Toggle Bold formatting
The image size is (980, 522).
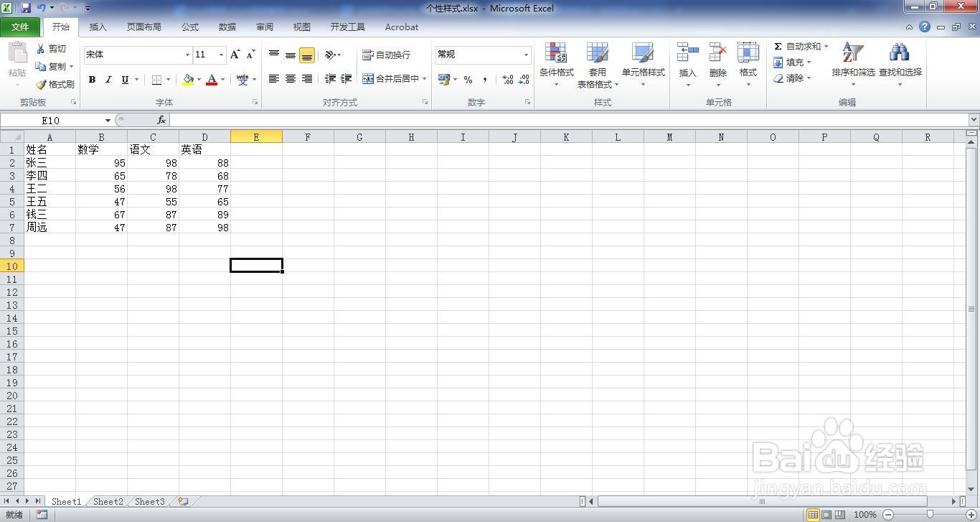(x=92, y=80)
